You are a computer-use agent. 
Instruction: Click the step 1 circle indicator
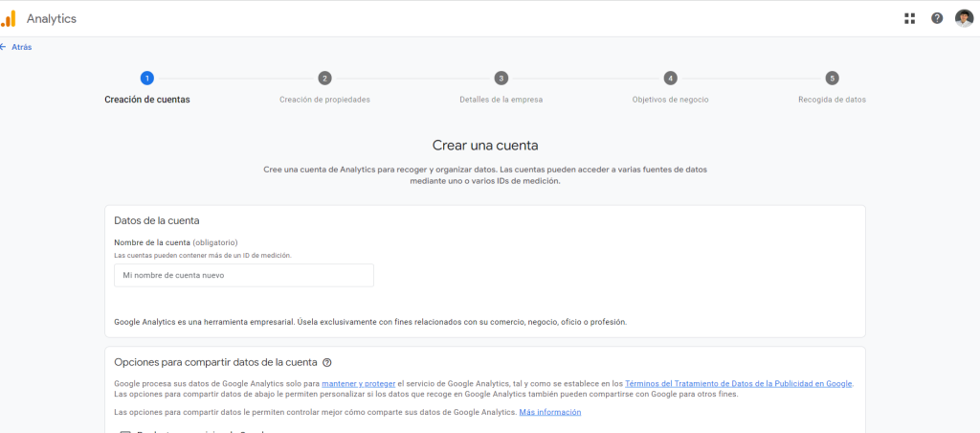146,79
